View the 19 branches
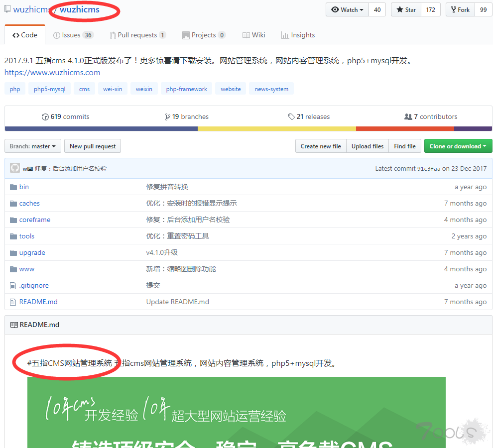Screen dimensions: 493x448 click(187, 116)
